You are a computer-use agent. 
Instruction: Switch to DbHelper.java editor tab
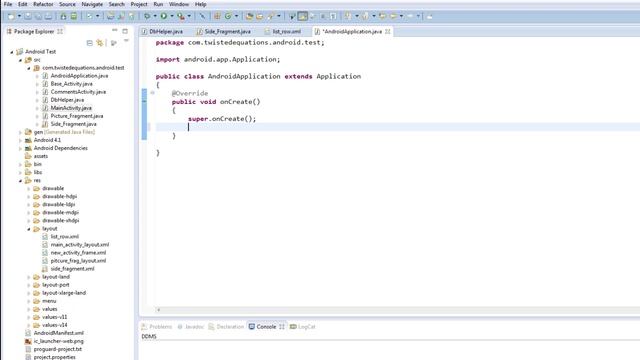click(x=162, y=31)
